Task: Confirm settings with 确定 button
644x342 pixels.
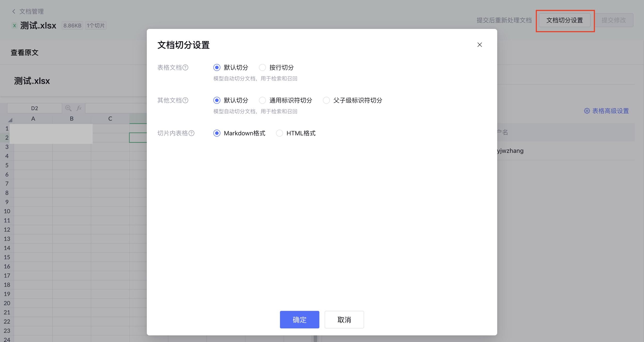Action: click(299, 320)
